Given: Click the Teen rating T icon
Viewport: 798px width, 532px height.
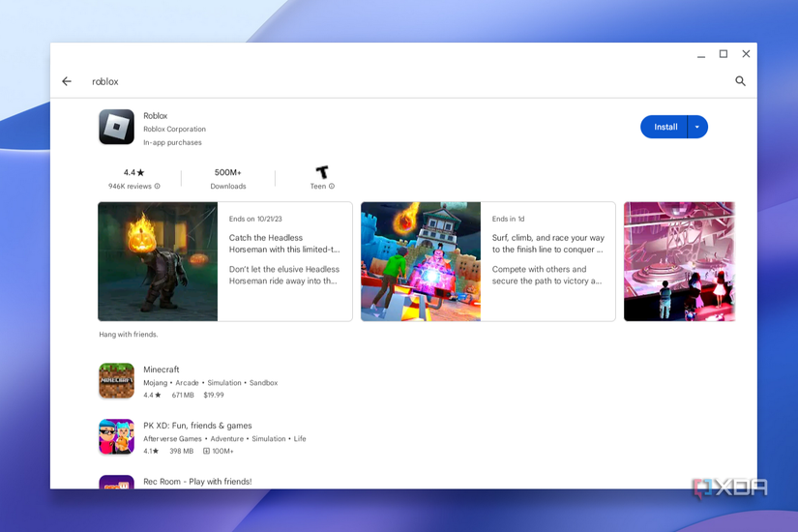Looking at the screenshot, I should coord(322,172).
